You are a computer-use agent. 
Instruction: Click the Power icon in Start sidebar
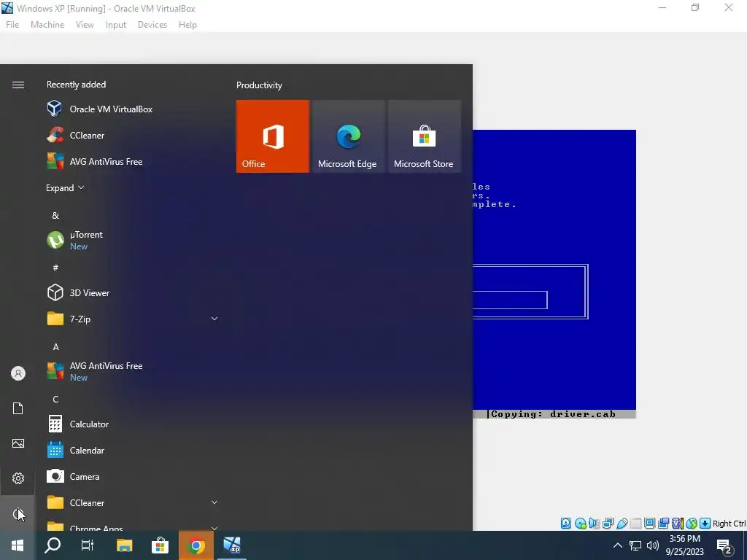point(18,513)
